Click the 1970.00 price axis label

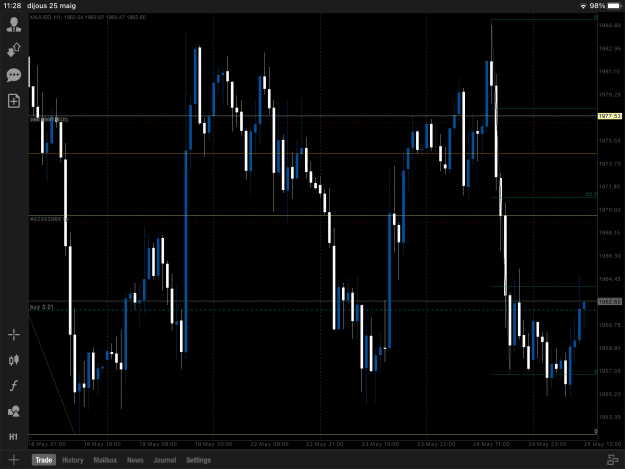609,210
